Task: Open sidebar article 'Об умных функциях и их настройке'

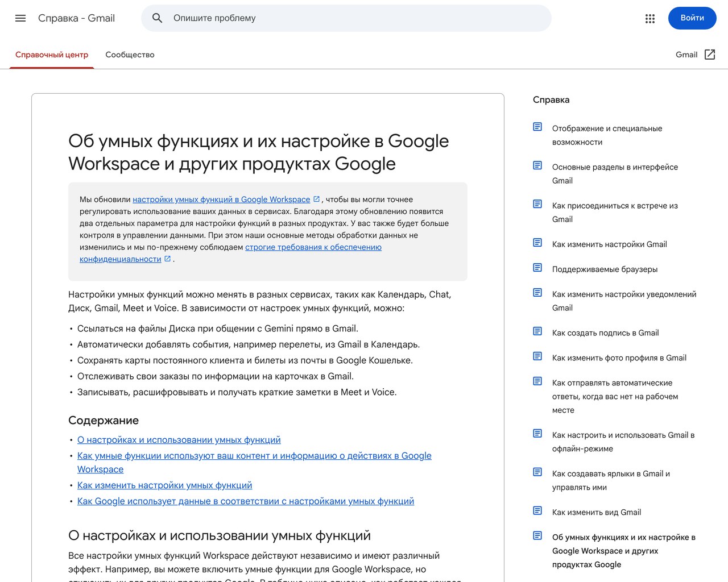Action: point(623,551)
